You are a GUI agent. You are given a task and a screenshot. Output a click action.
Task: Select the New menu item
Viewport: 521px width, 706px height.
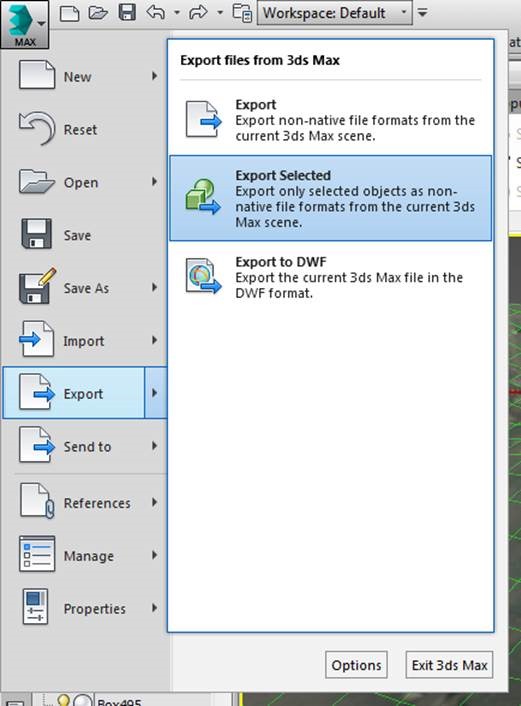coord(84,76)
